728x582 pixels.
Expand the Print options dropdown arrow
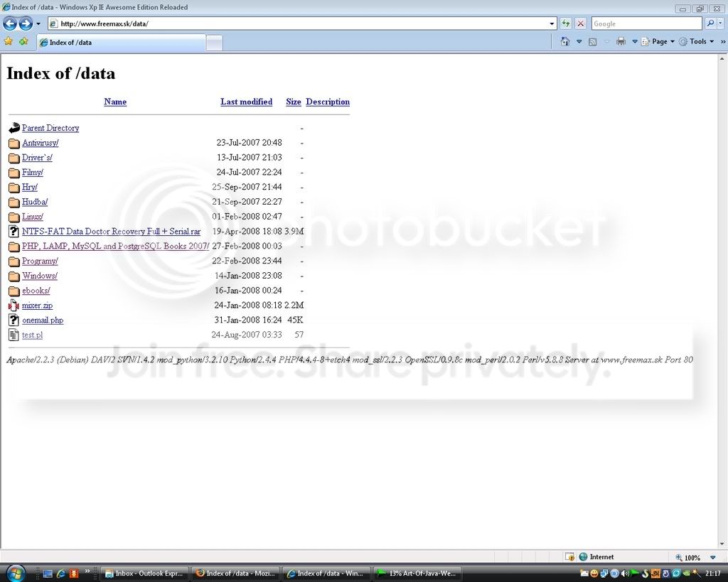[635, 41]
